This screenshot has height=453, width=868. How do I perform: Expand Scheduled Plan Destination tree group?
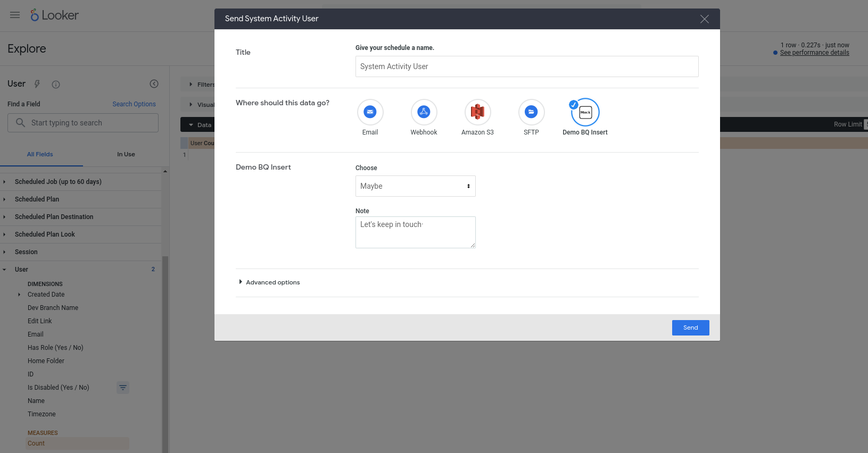coord(54,217)
